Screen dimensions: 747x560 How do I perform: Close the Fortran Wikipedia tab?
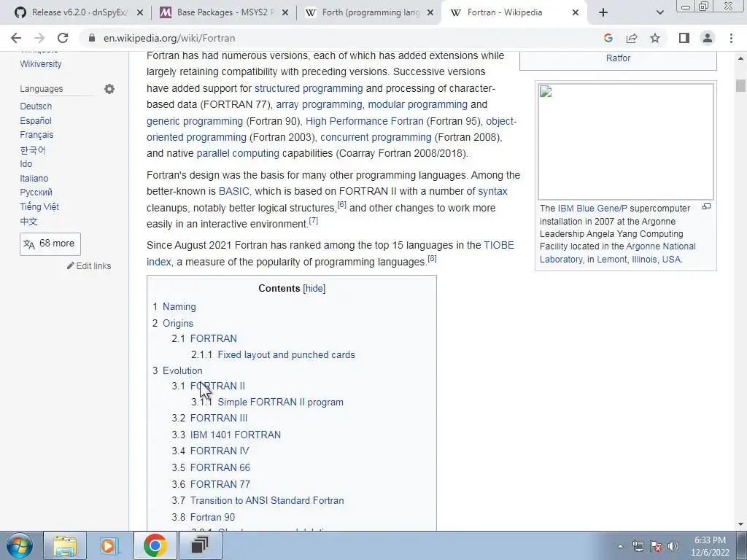click(x=575, y=13)
